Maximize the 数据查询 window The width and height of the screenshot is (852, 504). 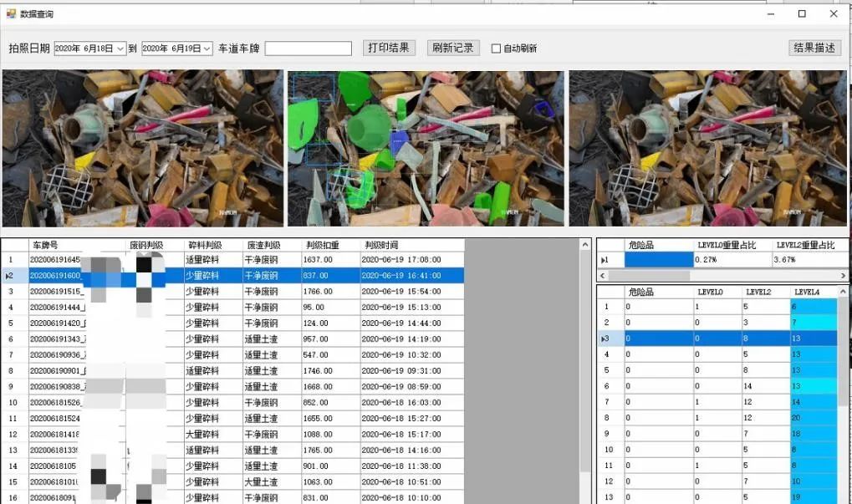802,14
